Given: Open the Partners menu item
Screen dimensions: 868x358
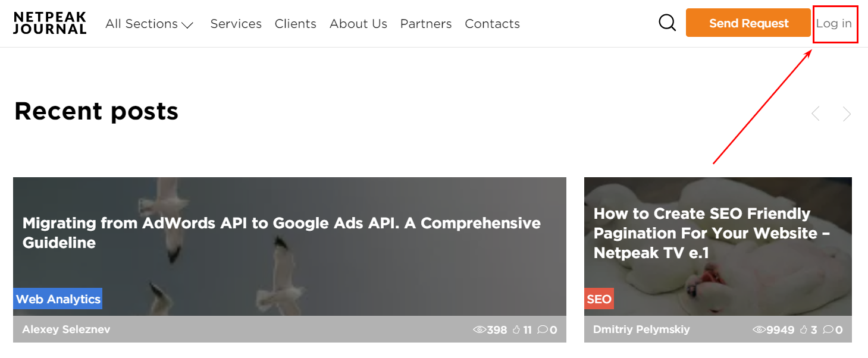Looking at the screenshot, I should tap(426, 24).
